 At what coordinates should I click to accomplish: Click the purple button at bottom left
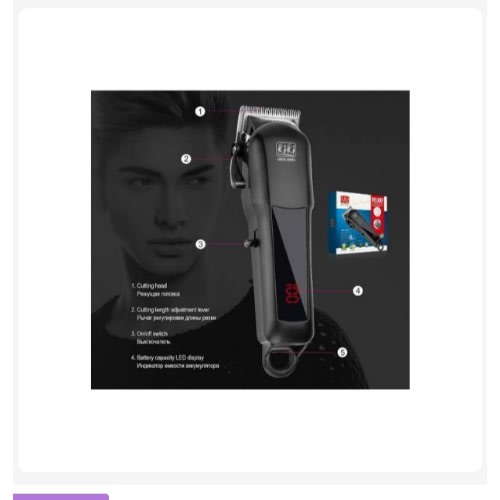coord(61,497)
